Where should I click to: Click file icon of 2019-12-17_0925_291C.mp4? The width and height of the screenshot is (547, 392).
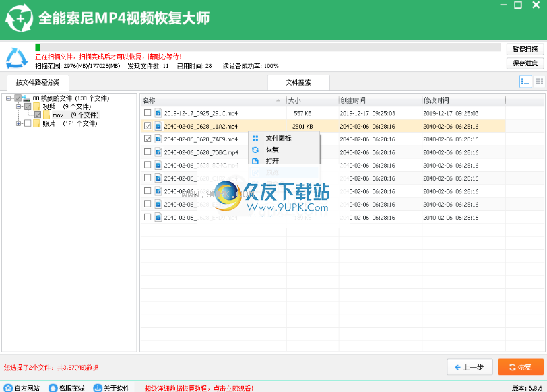click(158, 113)
